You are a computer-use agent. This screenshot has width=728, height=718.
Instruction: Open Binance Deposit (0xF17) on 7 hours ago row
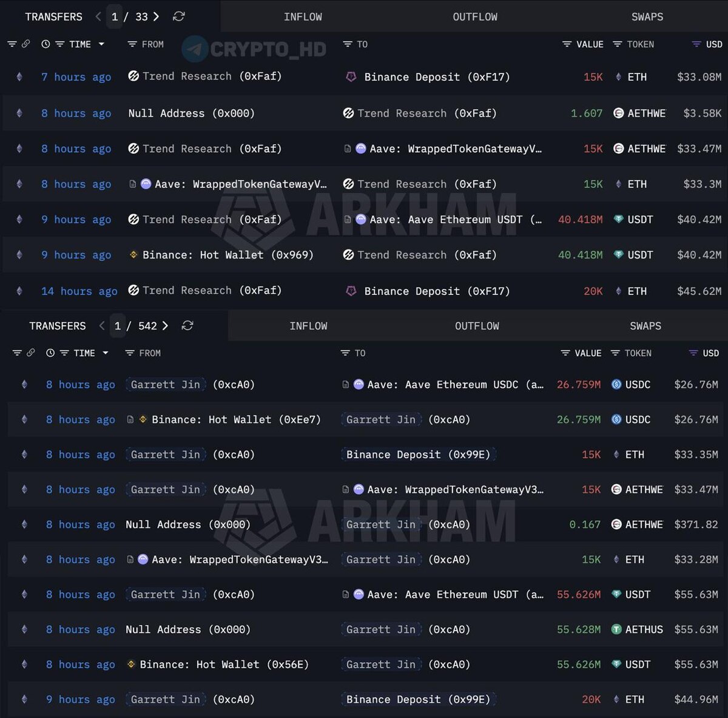pyautogui.click(x=437, y=77)
